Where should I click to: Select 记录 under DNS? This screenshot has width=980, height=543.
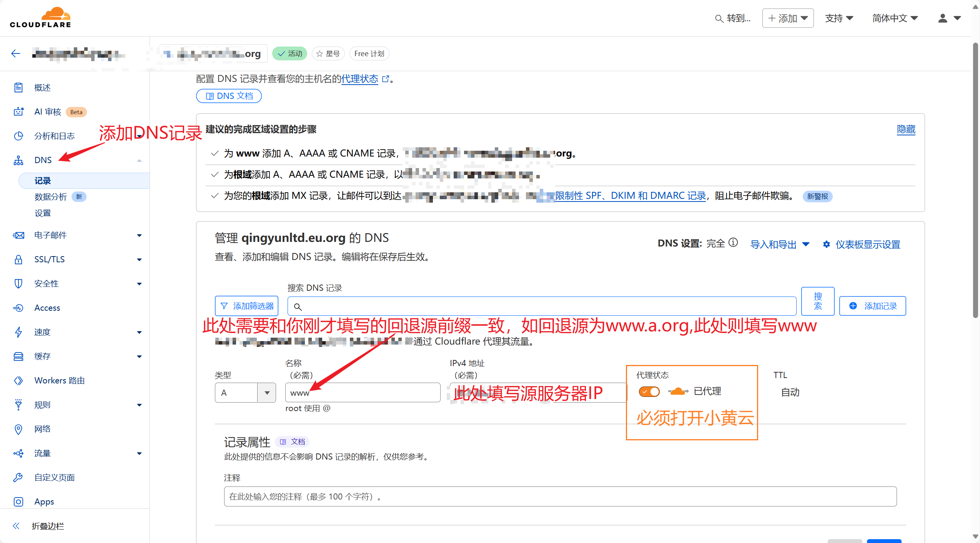(x=84, y=181)
